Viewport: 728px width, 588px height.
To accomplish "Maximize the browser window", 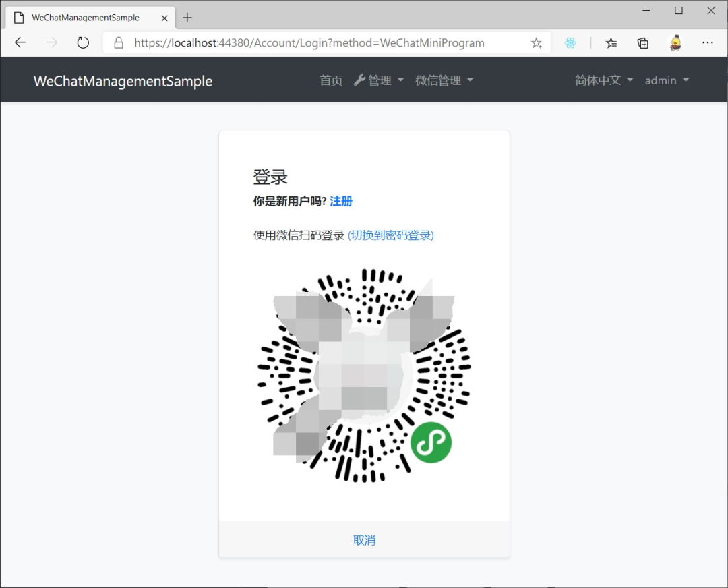I will (679, 11).
